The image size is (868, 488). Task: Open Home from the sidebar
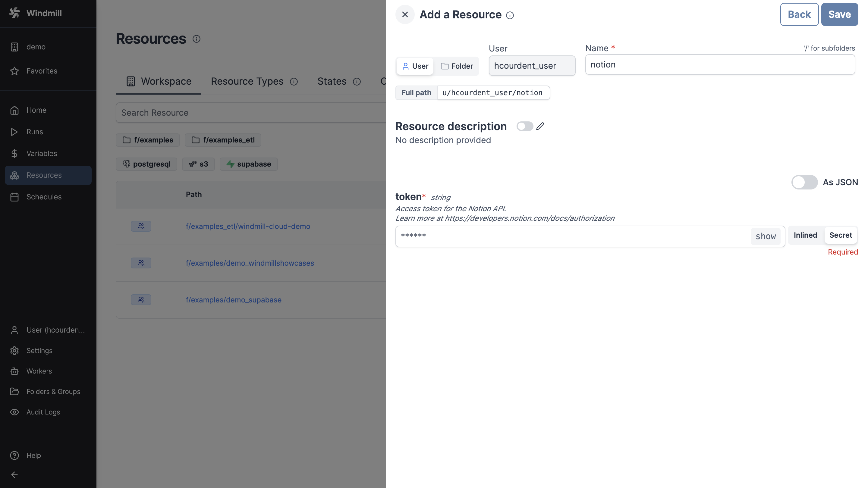(x=36, y=110)
